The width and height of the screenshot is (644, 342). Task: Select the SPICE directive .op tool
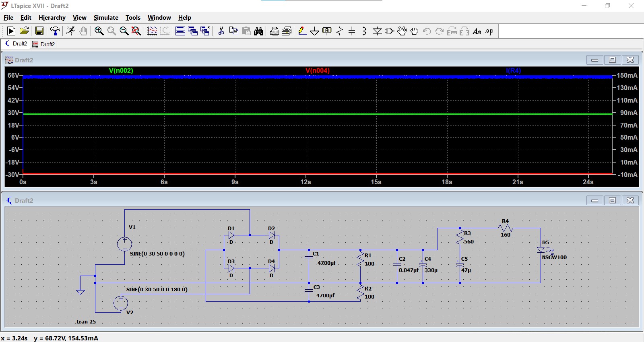click(489, 31)
